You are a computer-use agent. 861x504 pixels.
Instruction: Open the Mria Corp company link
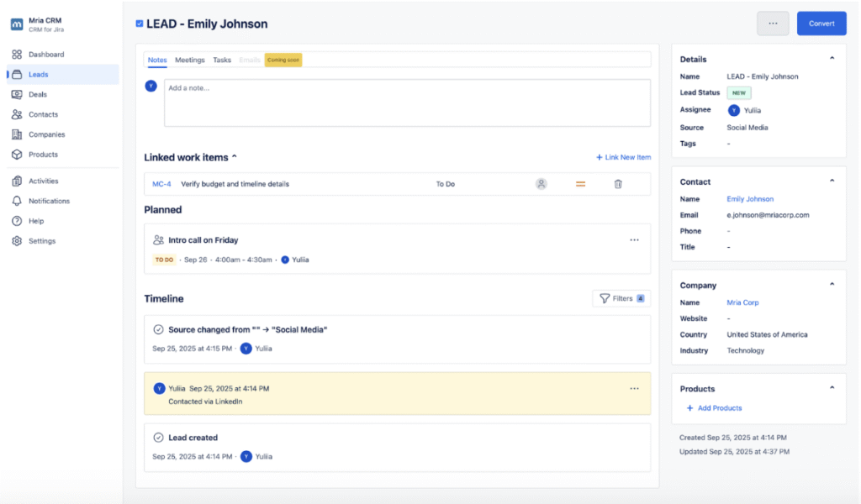tap(742, 302)
